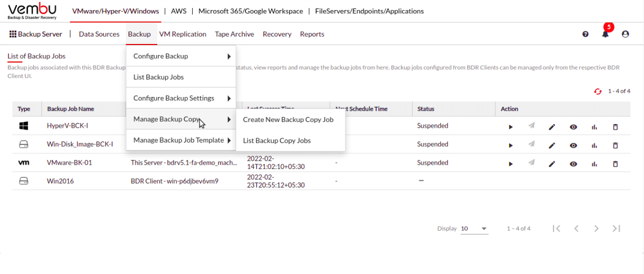Expand the Configure Backup submenu arrow
The image size is (644, 274).
pos(229,56)
